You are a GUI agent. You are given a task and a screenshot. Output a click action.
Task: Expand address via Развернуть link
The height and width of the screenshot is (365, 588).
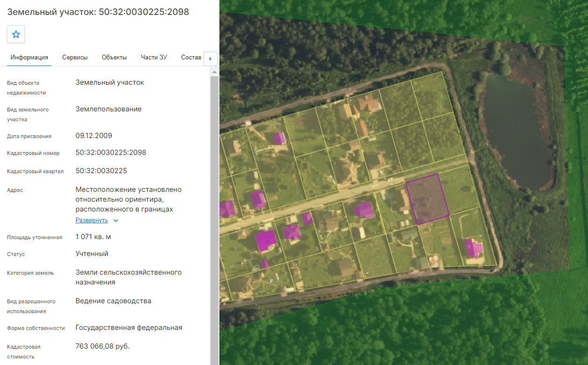(92, 220)
